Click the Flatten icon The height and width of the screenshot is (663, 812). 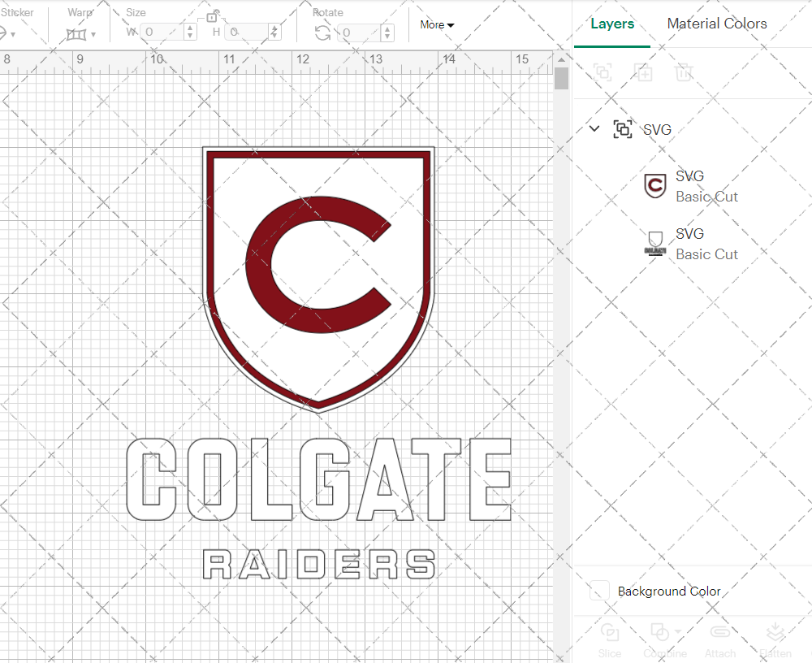click(x=775, y=632)
